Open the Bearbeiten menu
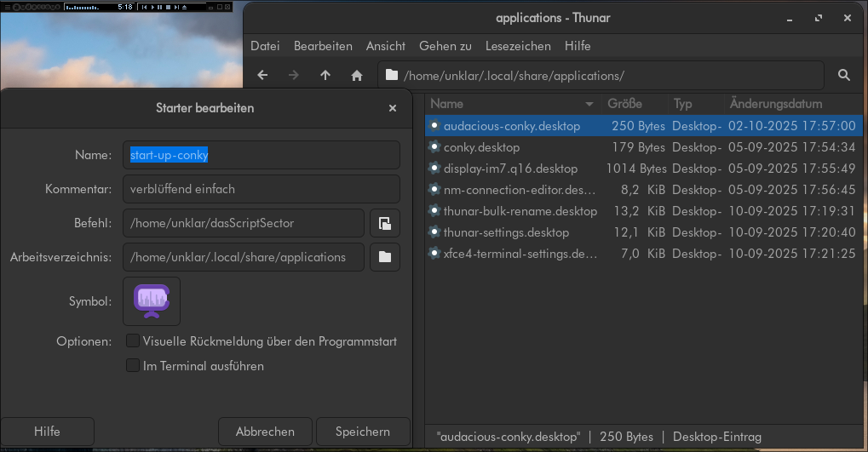The image size is (868, 452). pos(324,46)
